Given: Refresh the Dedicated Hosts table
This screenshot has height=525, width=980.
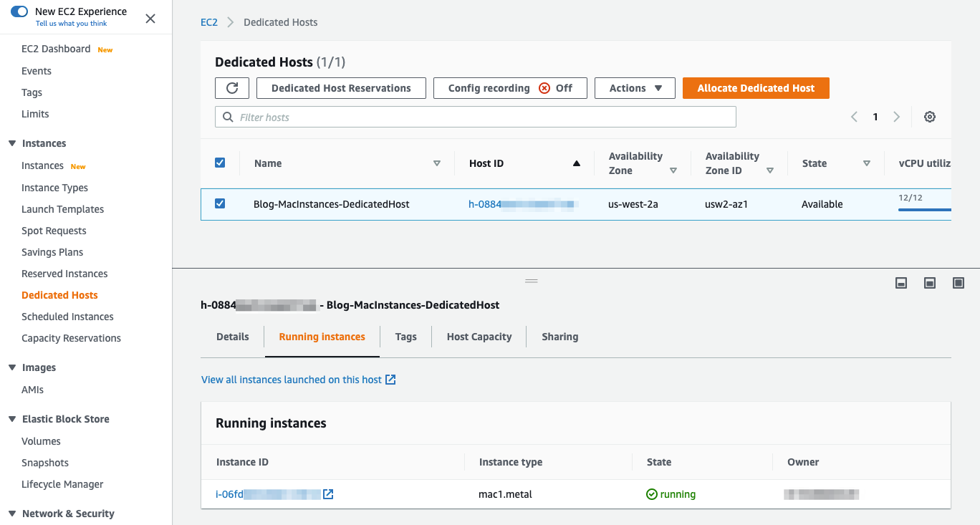Looking at the screenshot, I should [x=231, y=87].
